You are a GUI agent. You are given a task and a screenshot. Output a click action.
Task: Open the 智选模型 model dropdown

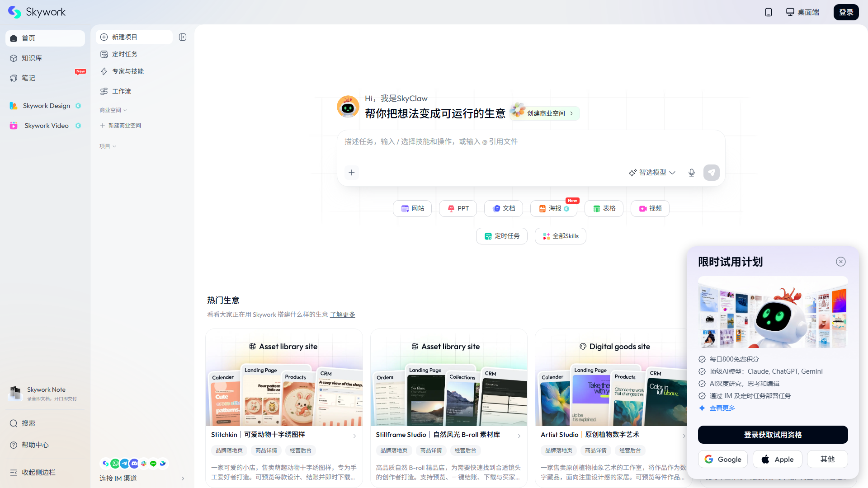[x=652, y=173]
